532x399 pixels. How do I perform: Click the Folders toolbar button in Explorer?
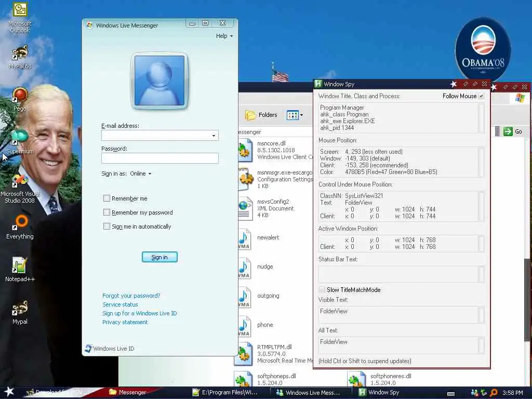pyautogui.click(x=261, y=115)
